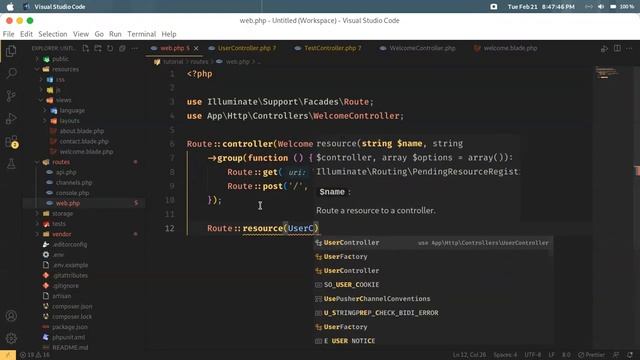The width and height of the screenshot is (640, 360).
Task: Open errors and warnings count in status bar
Action: [x=35, y=355]
